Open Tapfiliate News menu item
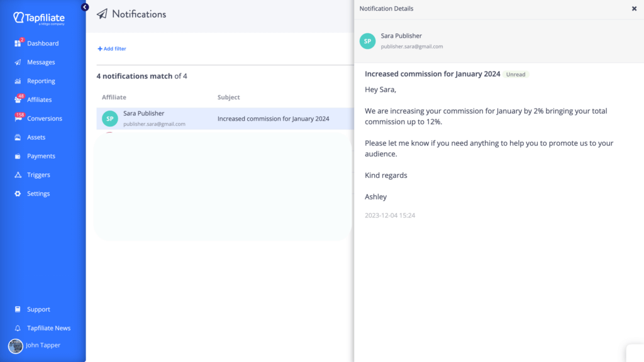 pos(48,328)
